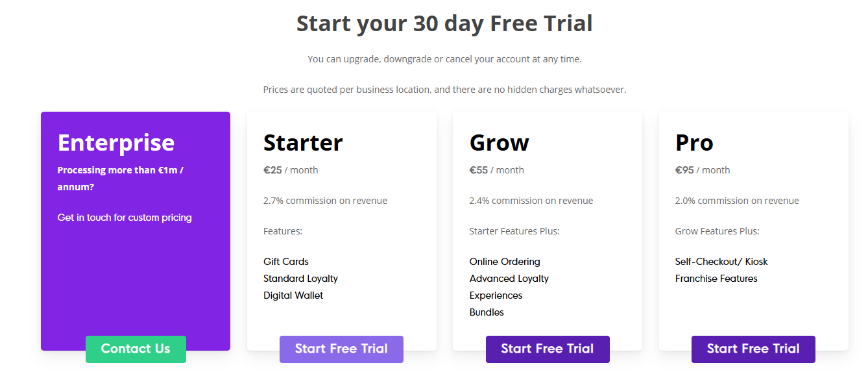Select the Franchise Features item
868x376 pixels.
716,279
